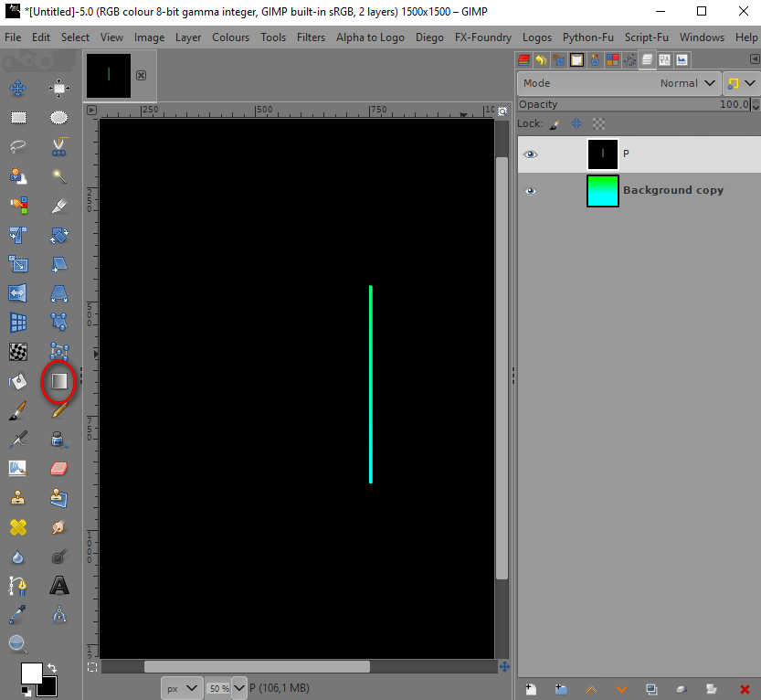The height and width of the screenshot is (700, 761).
Task: Toggle lock pixels paintbrush icon
Action: tap(555, 123)
